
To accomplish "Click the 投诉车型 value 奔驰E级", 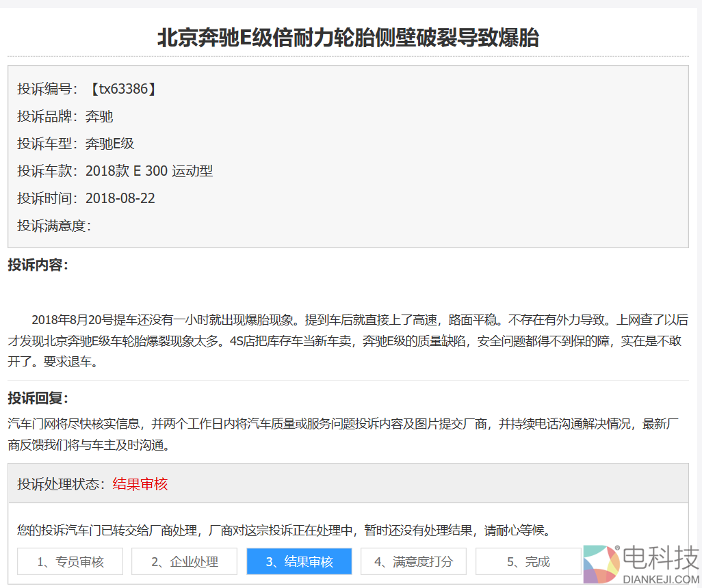I will coord(109,144).
